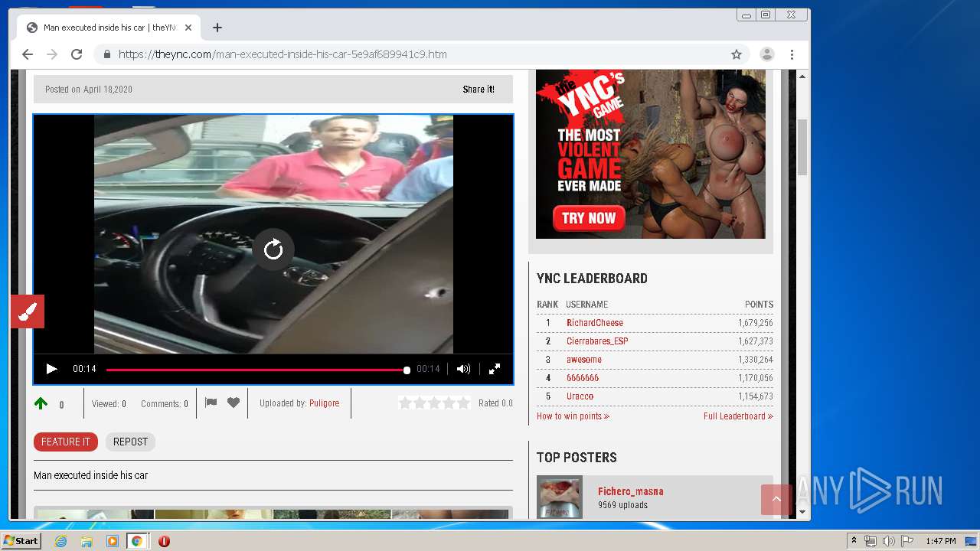Rate the video five stars

(463, 403)
